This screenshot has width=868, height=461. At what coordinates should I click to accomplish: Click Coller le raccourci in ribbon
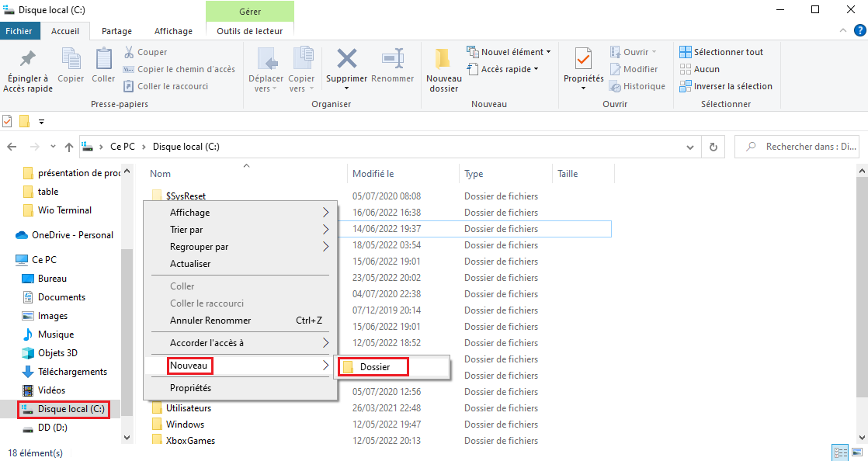tap(165, 86)
